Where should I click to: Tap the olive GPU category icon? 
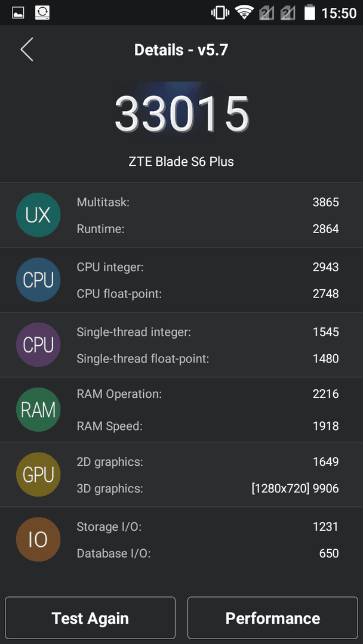tap(38, 475)
